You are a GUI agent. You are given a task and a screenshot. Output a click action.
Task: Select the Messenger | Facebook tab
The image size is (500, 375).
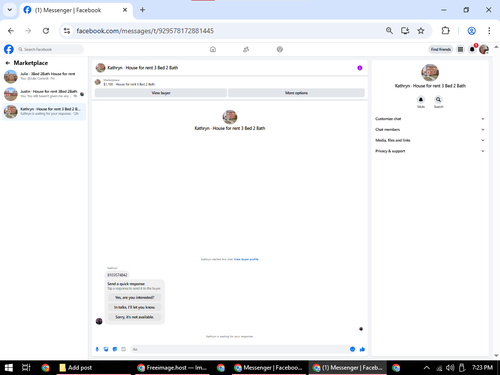pos(76,10)
